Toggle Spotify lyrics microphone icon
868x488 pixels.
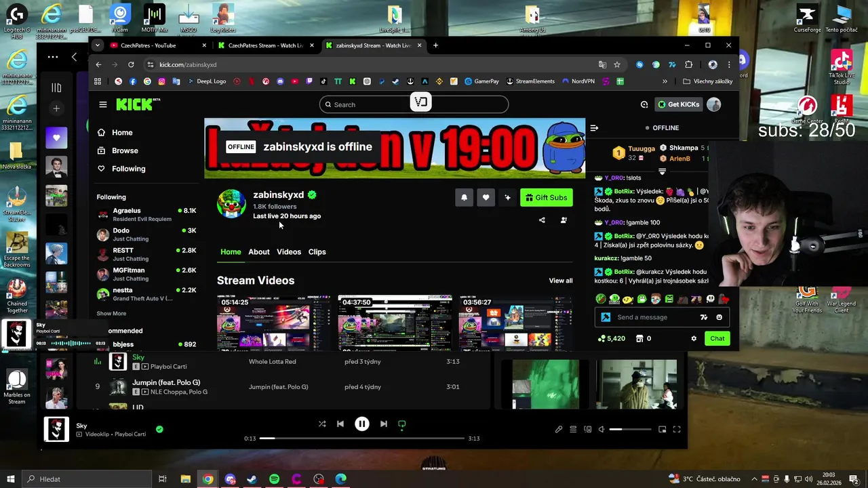pyautogui.click(x=559, y=429)
